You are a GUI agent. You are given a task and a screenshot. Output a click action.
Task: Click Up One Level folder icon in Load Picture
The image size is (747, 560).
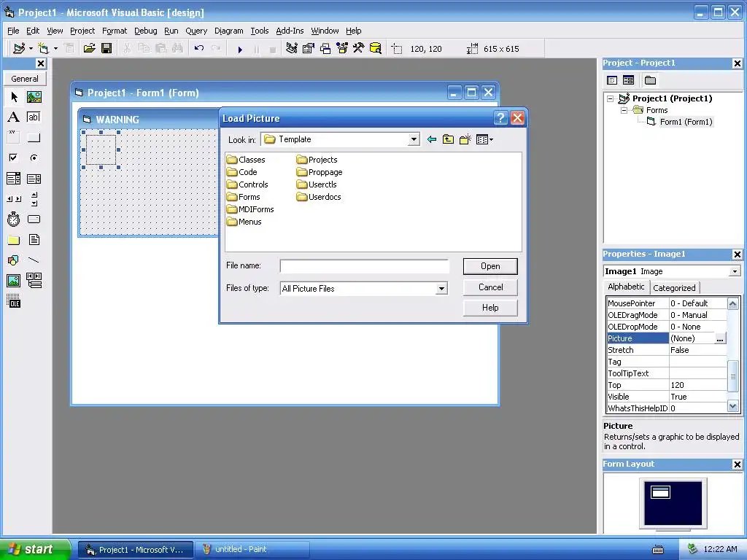pos(449,139)
